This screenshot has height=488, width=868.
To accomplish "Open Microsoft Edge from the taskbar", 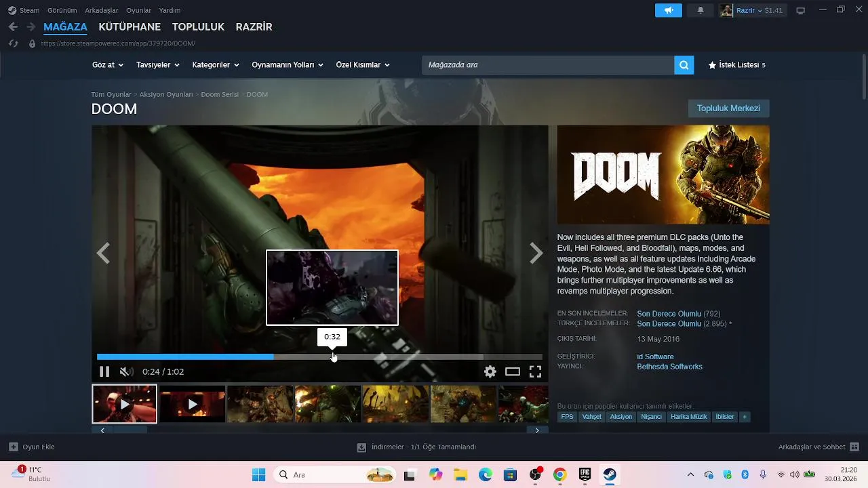I will [486, 475].
